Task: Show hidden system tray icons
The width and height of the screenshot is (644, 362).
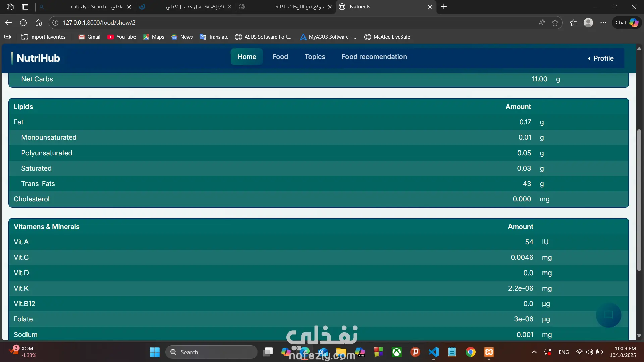Action: [534, 352]
